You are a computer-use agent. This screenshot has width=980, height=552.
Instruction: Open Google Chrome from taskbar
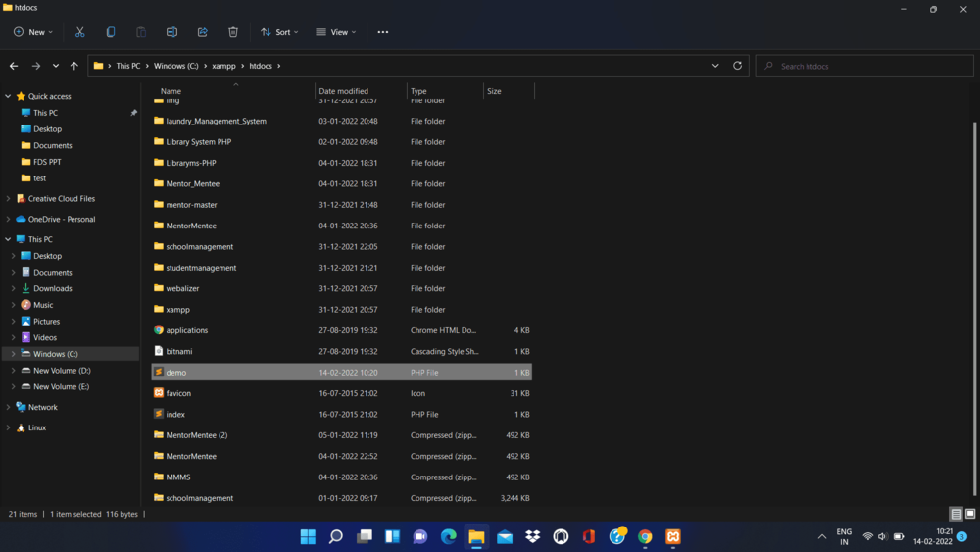tap(645, 537)
